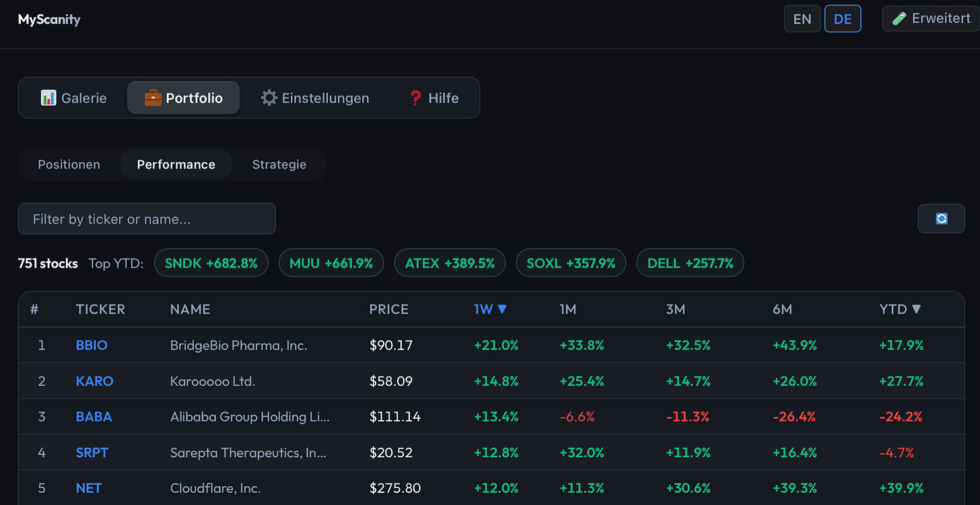This screenshot has width=980, height=505.
Task: Switch language to EN
Action: (x=802, y=19)
